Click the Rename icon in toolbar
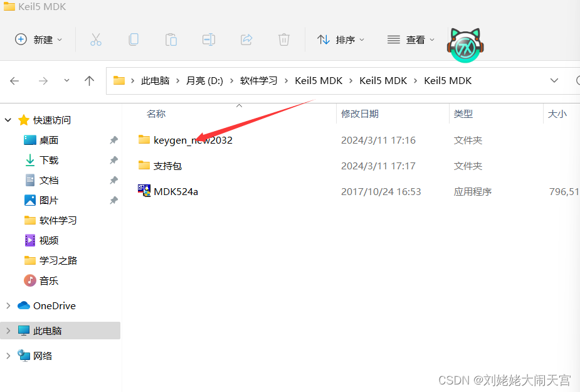The image size is (580, 392). point(209,40)
